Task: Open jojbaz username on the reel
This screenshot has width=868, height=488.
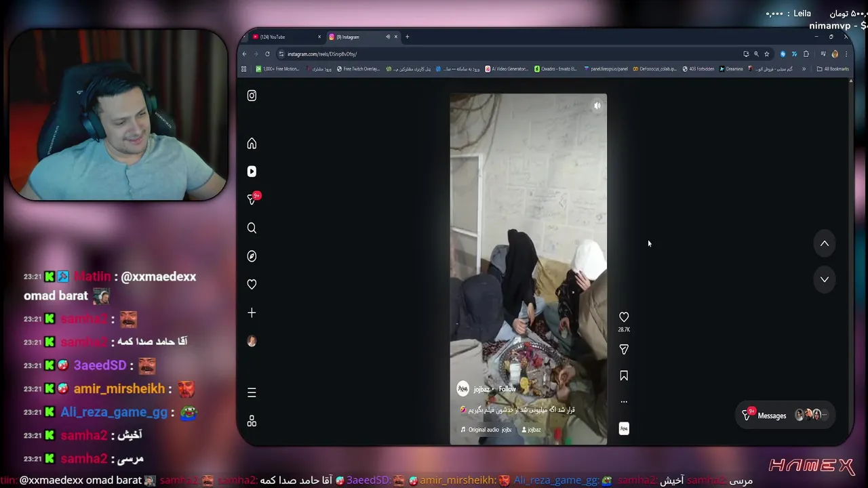Action: pos(481,389)
